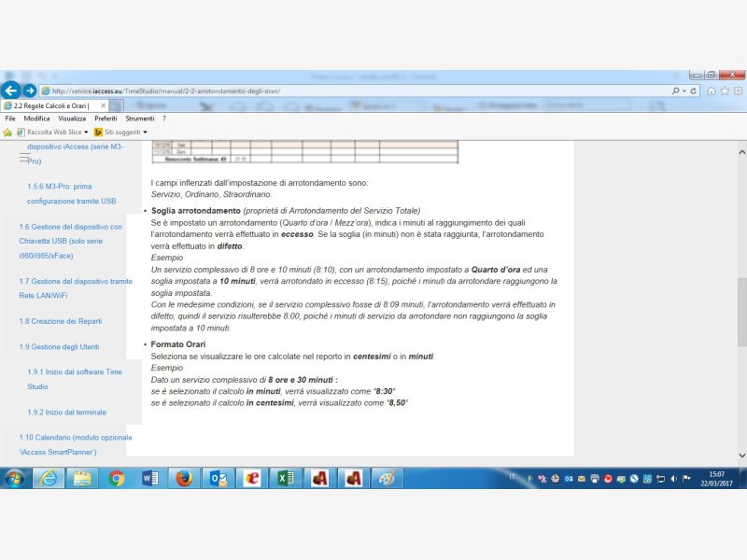Open the Favorites star icon
The image size is (747, 560).
(x=724, y=91)
